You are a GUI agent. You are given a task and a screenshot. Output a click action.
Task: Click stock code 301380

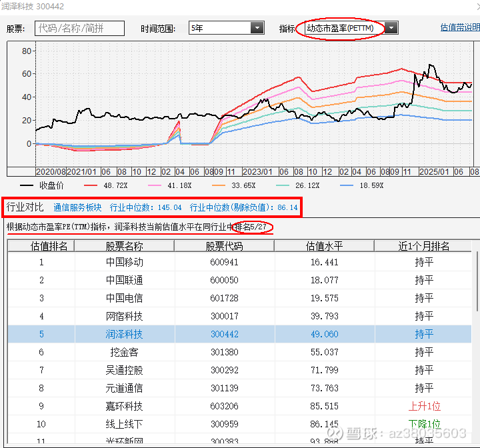pos(224,352)
